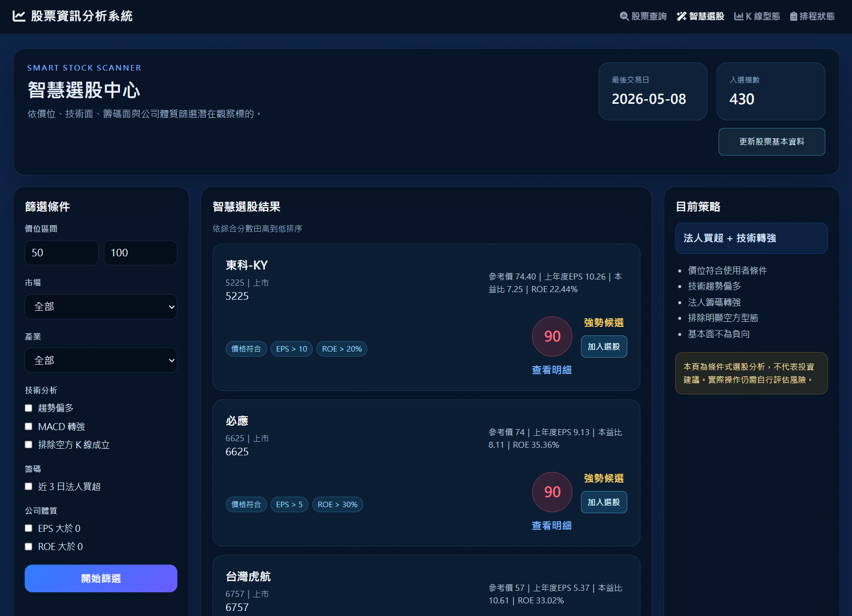Image resolution: width=852 pixels, height=616 pixels.
Task: Expand the 產業 dropdown
Action: pos(101,360)
